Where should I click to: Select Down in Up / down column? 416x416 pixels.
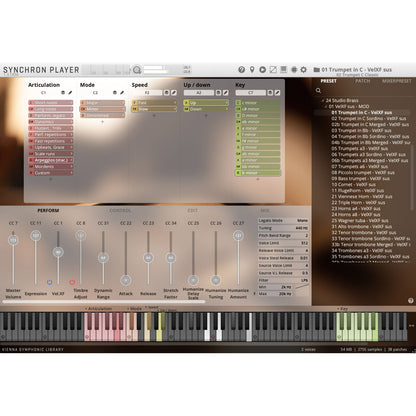click(206, 109)
